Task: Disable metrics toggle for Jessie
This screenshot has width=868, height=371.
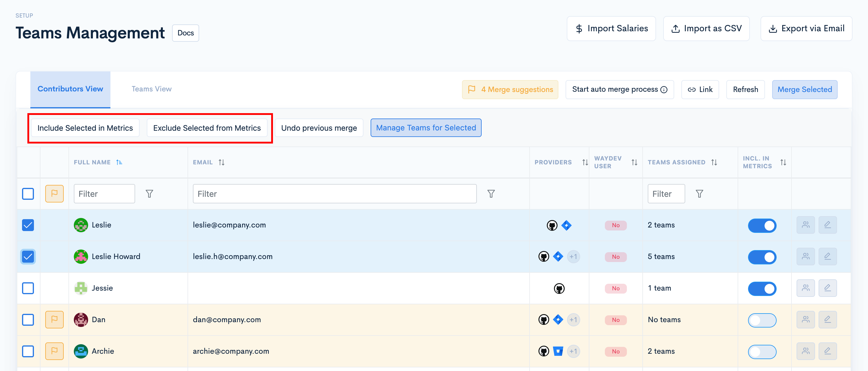Action: pyautogui.click(x=762, y=289)
